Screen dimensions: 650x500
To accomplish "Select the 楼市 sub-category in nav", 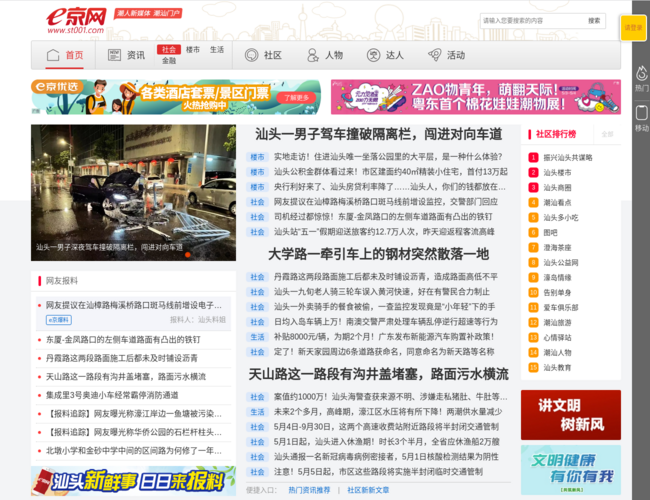I will point(193,50).
